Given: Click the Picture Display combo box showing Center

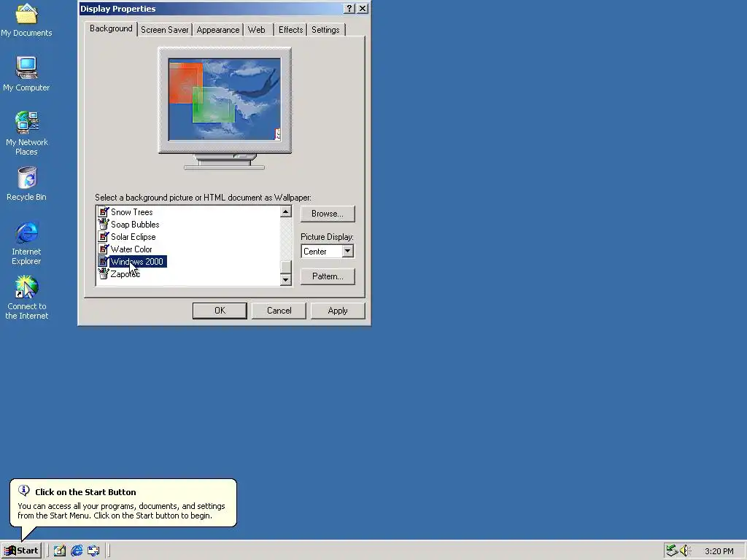Looking at the screenshot, I should click(328, 251).
